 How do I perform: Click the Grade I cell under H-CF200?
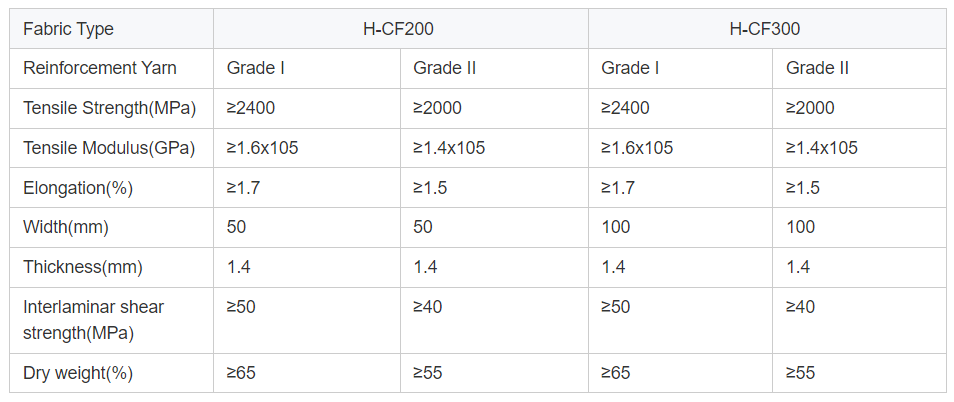[x=256, y=68]
